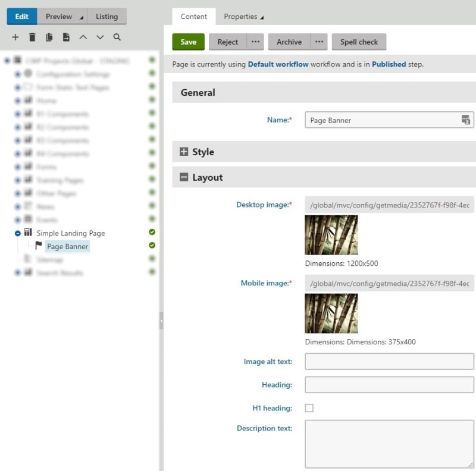
Task: Collapse the Simple Landing Page tree node
Action: pyautogui.click(x=18, y=233)
